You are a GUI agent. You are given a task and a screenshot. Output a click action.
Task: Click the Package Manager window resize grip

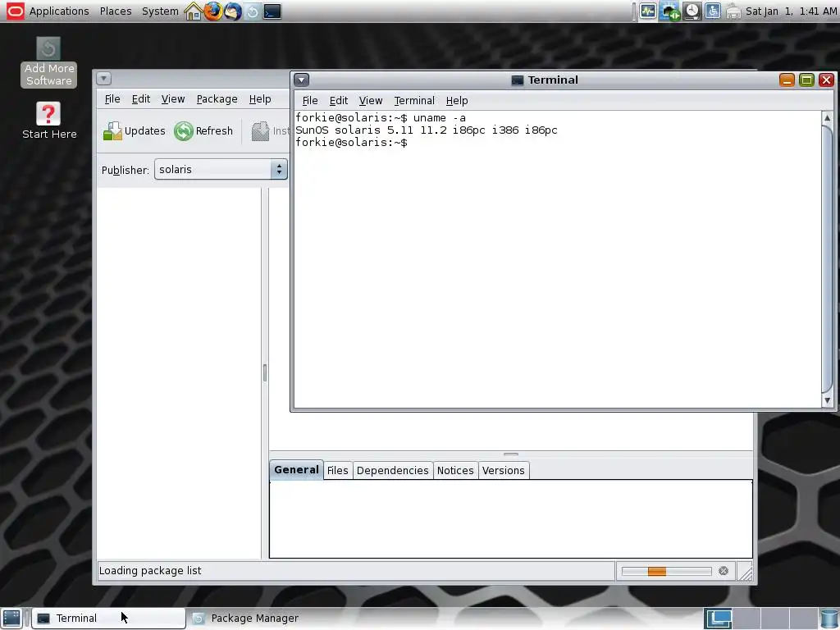pyautogui.click(x=745, y=573)
